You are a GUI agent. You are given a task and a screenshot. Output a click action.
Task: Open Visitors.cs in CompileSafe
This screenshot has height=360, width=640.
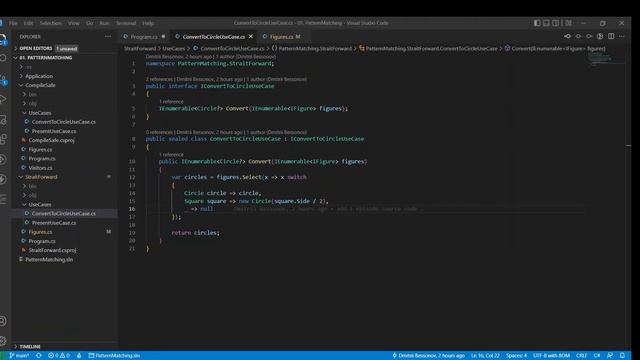tap(64, 168)
